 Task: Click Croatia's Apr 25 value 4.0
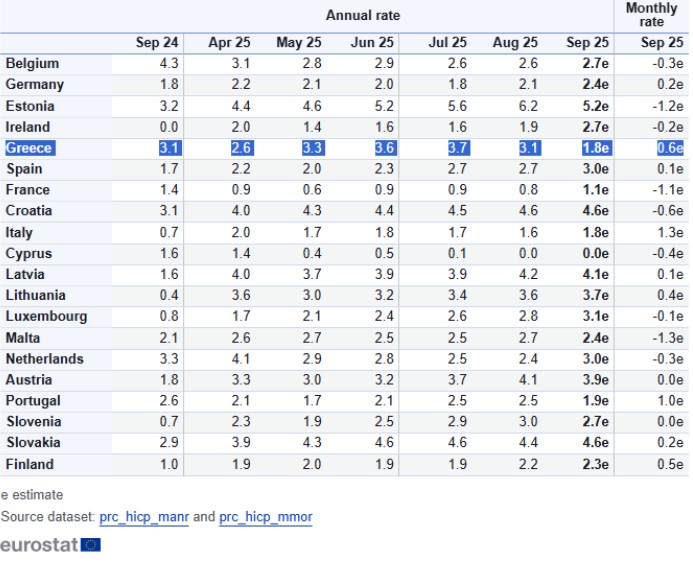(x=239, y=211)
